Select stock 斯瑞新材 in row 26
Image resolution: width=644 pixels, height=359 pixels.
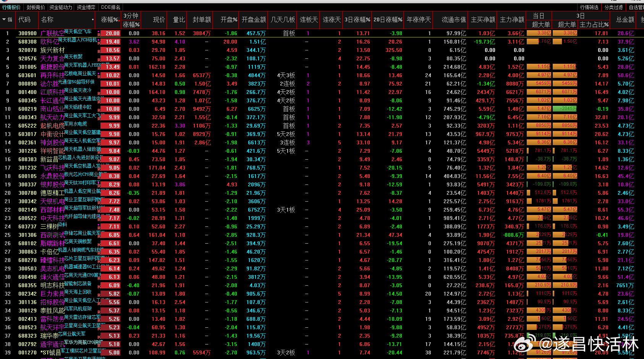click(x=52, y=244)
